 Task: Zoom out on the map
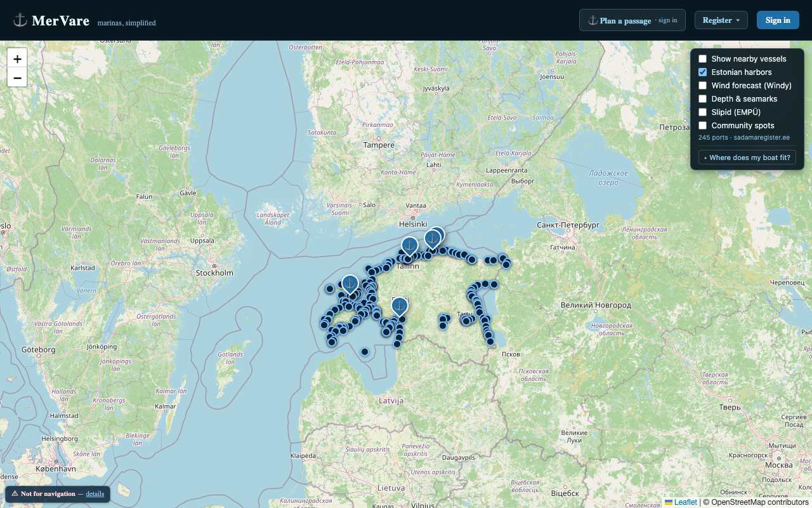tap(17, 77)
